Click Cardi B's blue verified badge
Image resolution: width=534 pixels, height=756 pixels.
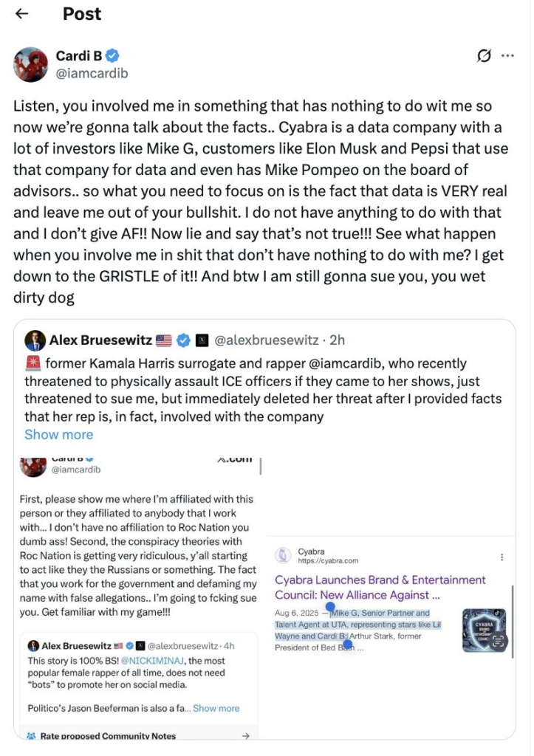pyautogui.click(x=113, y=56)
